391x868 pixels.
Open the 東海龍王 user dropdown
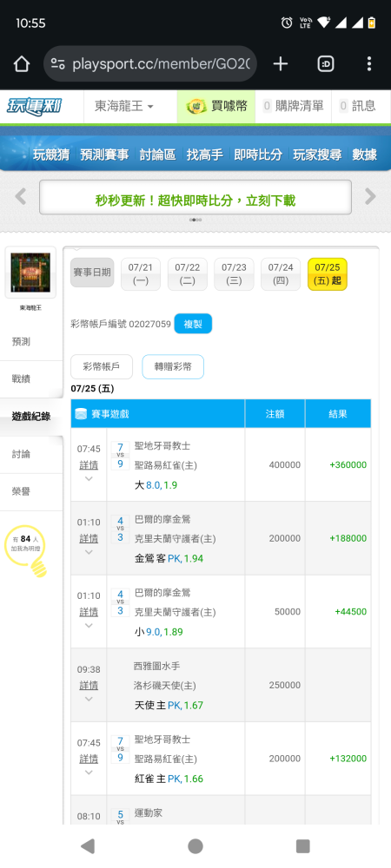pyautogui.click(x=124, y=106)
